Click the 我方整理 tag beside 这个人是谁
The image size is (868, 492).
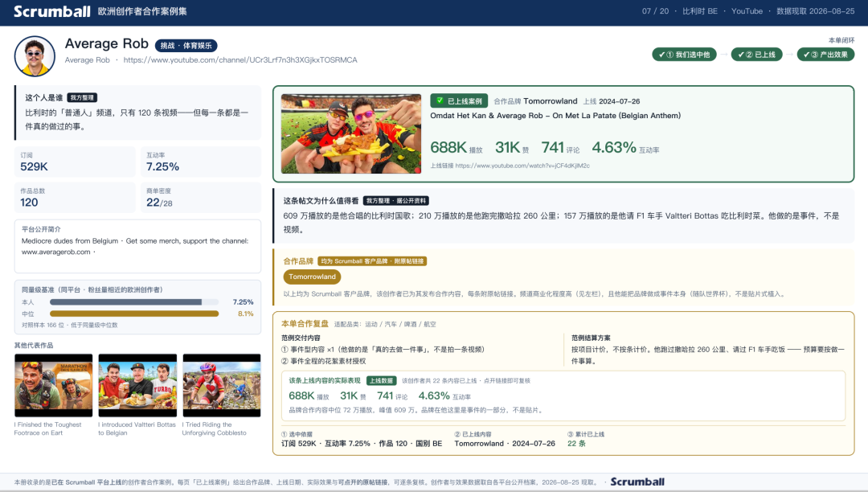tap(82, 97)
